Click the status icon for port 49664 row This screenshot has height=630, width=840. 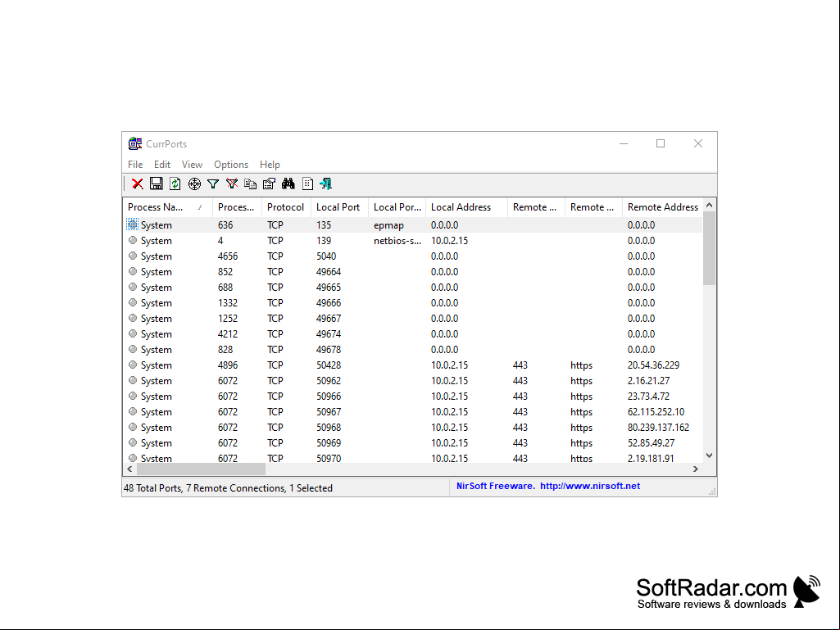pos(133,271)
